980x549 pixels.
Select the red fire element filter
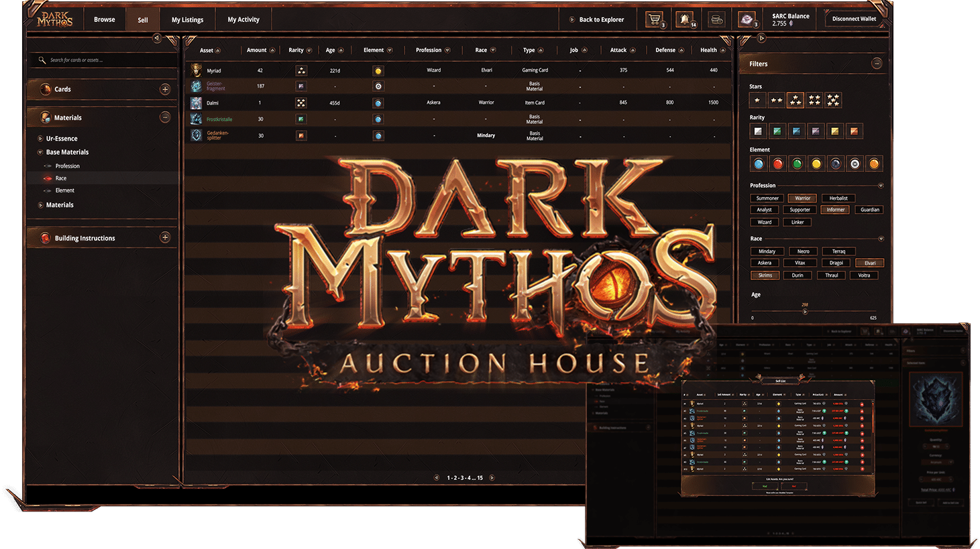point(777,164)
